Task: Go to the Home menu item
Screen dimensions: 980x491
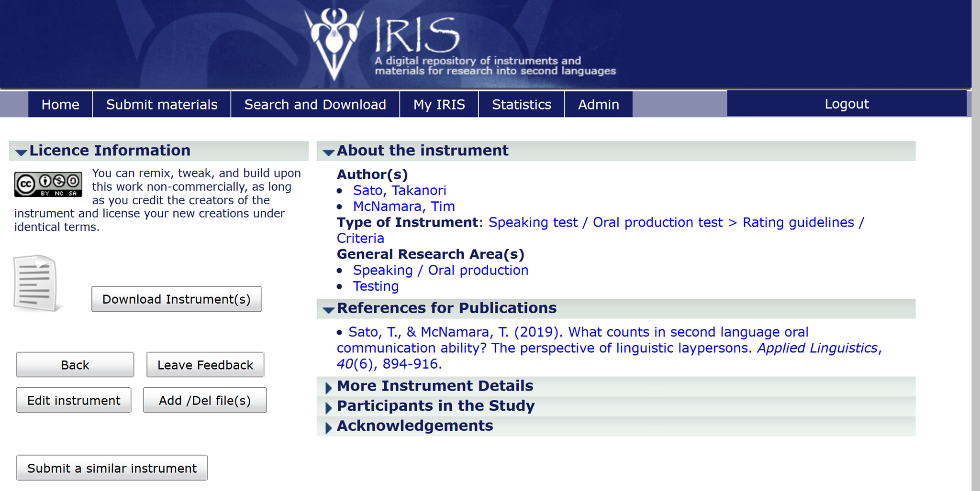Action: tap(60, 104)
